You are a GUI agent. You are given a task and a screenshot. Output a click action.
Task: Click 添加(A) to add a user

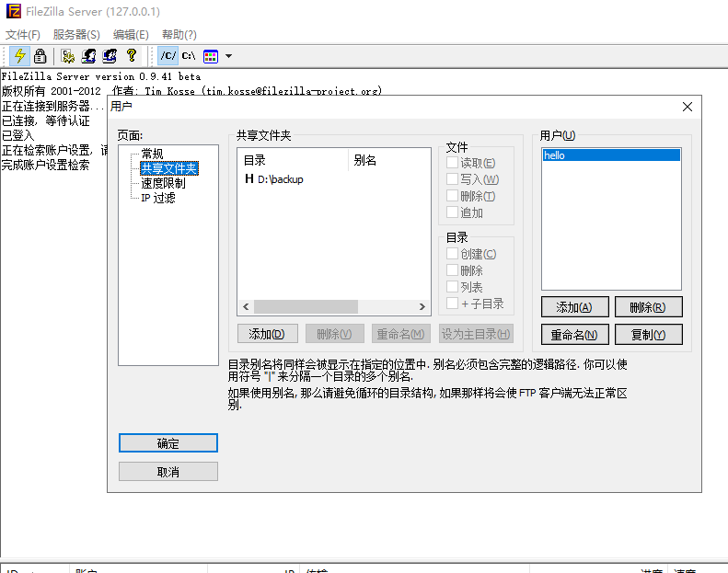tap(575, 307)
